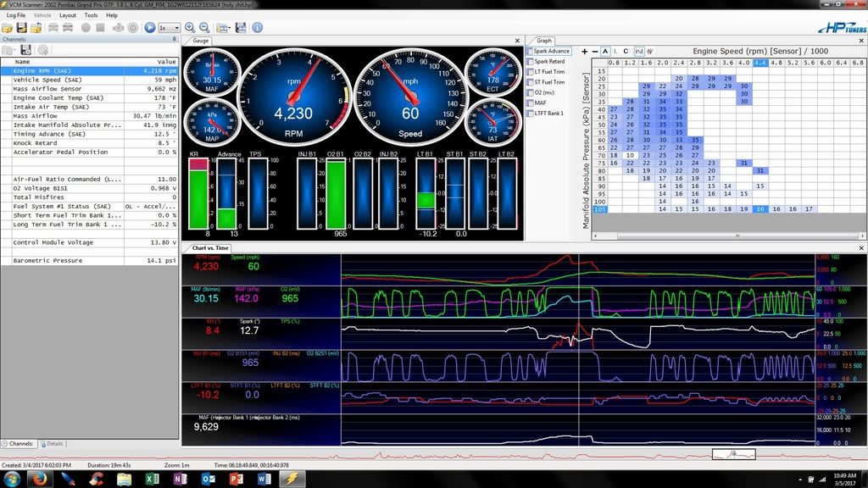Select the LT Fuel Trim graph table

coord(546,72)
